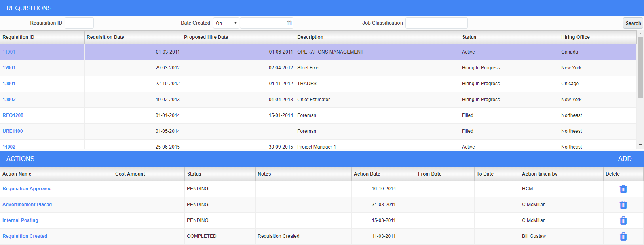The width and height of the screenshot is (644, 245).
Task: Sort by Proposed Hire Date column header
Action: click(206, 37)
